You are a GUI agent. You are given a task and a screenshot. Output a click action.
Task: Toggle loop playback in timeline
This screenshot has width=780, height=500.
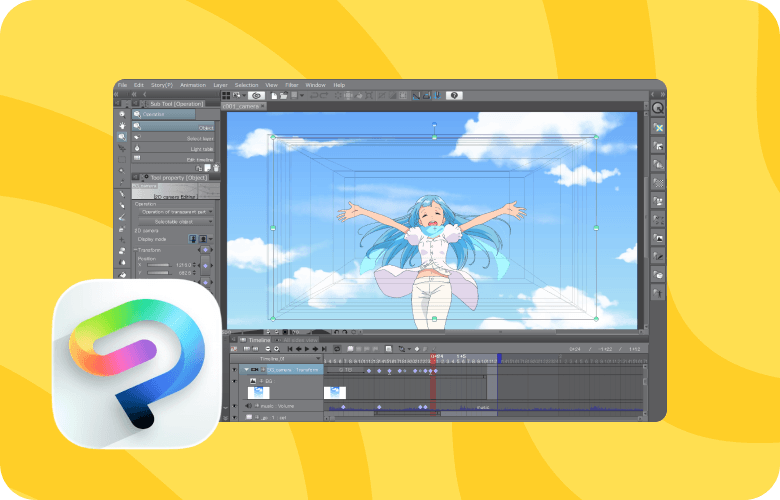337,349
